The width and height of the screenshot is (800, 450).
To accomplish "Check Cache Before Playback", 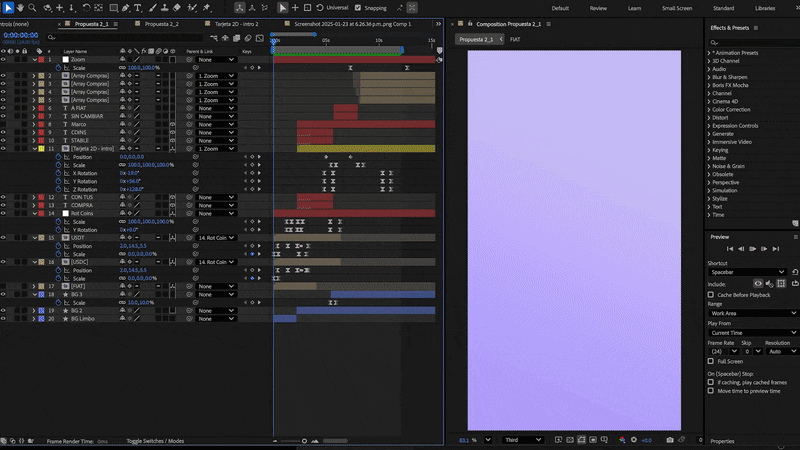I will coord(711,295).
